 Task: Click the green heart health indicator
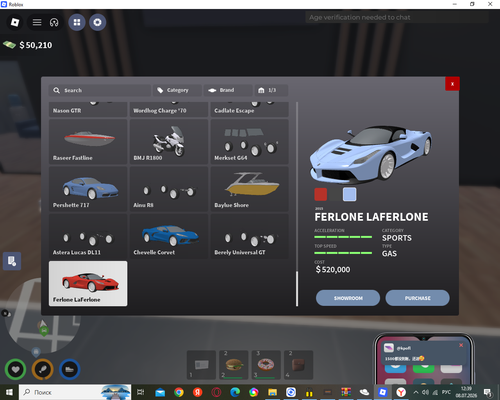pyautogui.click(x=15, y=369)
